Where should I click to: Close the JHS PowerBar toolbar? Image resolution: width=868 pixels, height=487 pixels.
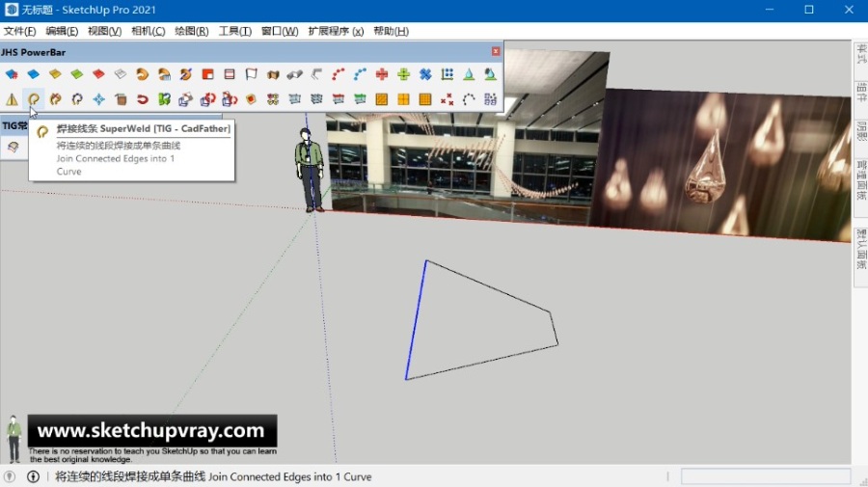coord(496,51)
